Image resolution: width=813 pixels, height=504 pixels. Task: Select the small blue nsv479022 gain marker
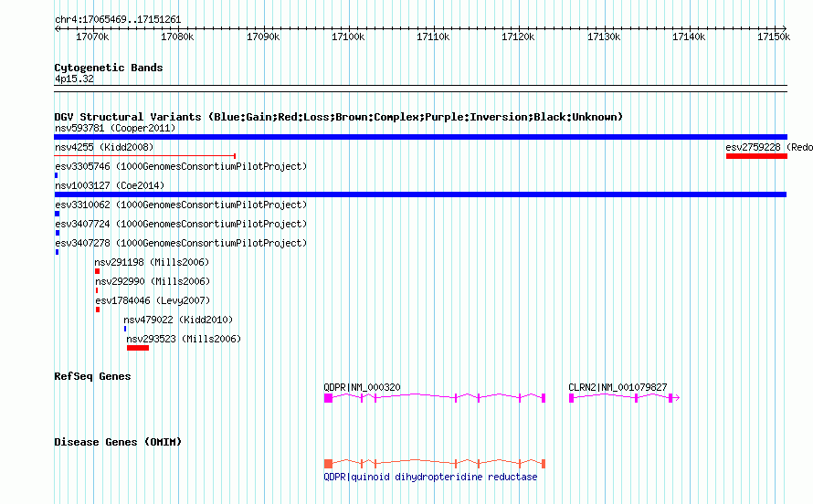pos(125,329)
